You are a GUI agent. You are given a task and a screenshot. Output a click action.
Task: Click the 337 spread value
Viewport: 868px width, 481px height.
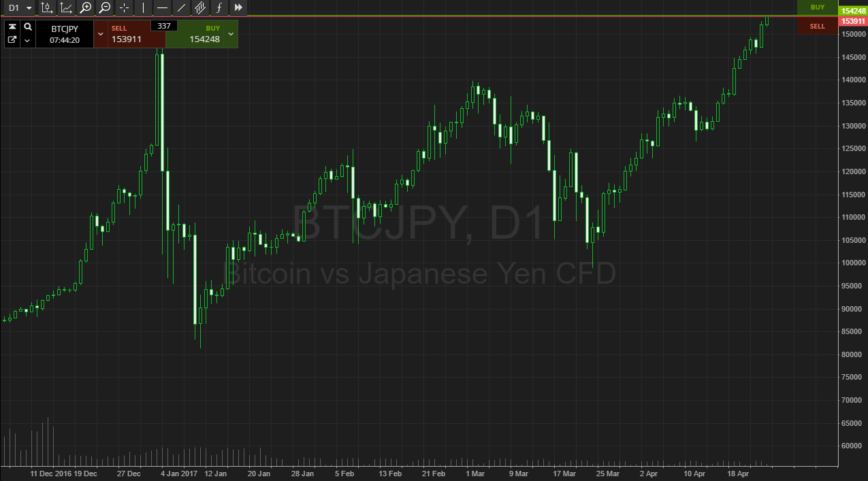click(x=163, y=26)
